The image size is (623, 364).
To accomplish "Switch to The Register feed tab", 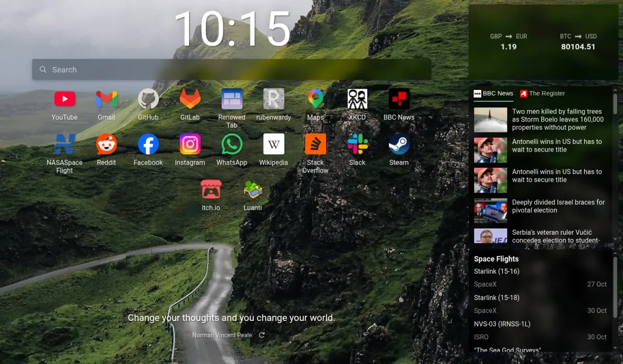I will tap(543, 93).
